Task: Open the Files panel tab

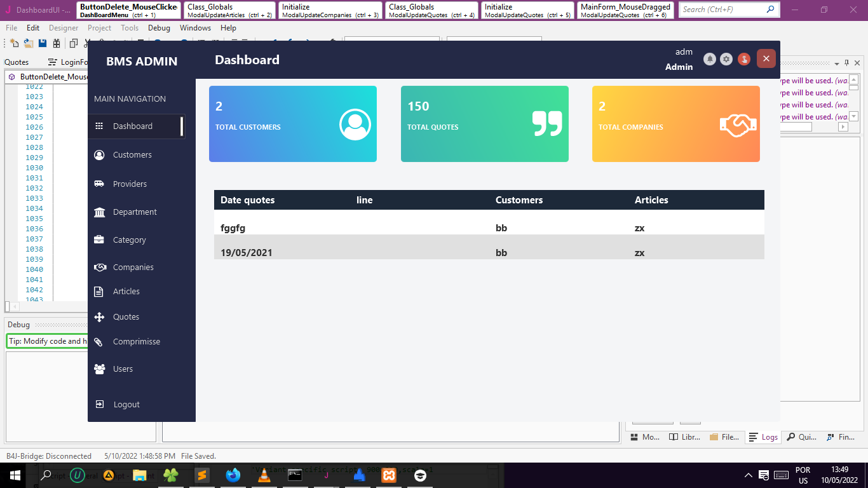Action: tap(724, 437)
